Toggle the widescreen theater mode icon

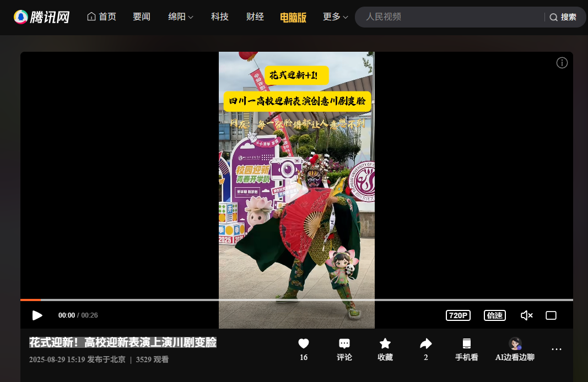point(551,315)
